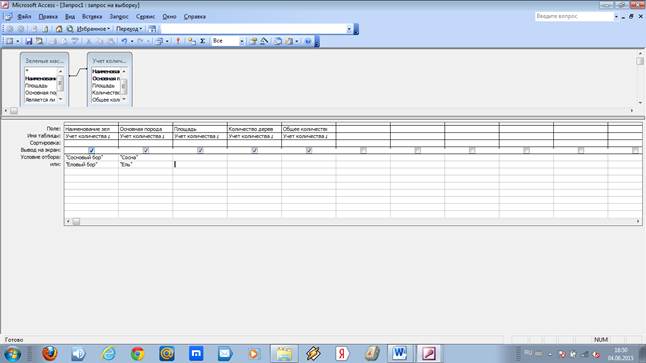
Task: Click the criteria cell "Еловый бор"
Action: point(91,164)
